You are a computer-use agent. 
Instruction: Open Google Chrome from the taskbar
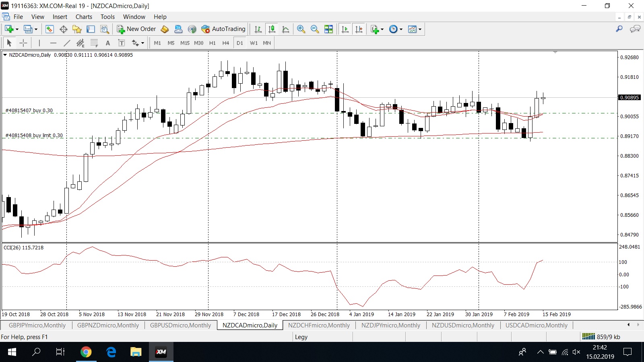[86, 352]
